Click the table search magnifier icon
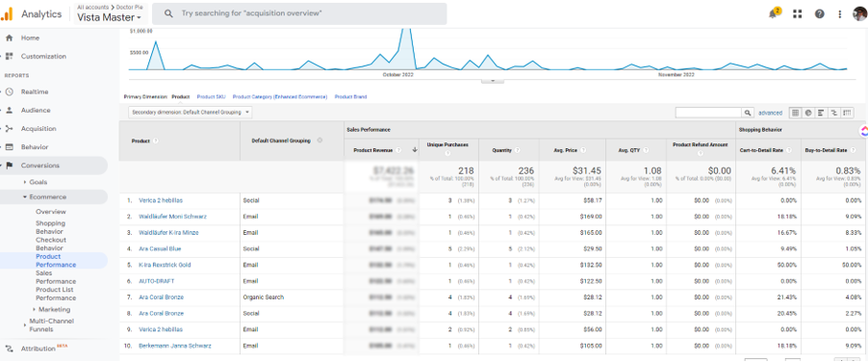 [x=748, y=113]
